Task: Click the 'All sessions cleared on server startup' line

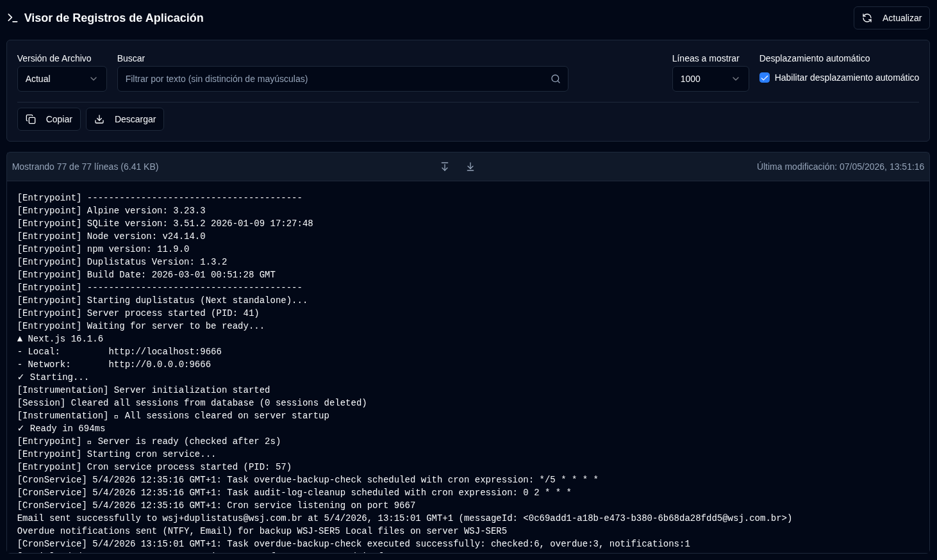Action: (x=173, y=415)
